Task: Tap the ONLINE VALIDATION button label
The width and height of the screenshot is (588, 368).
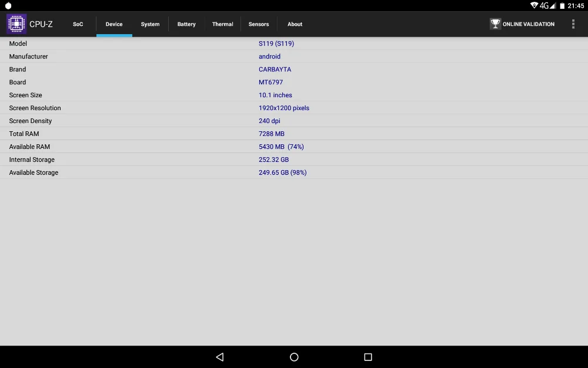Action: pos(529,24)
